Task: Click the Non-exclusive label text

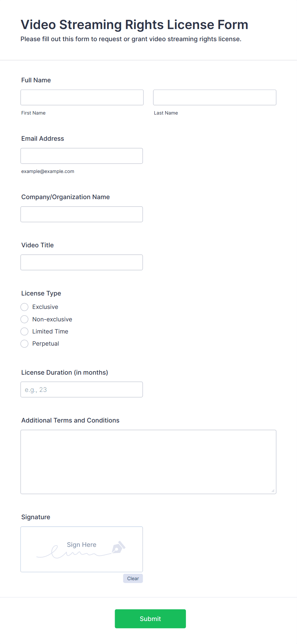Action: 52,319
